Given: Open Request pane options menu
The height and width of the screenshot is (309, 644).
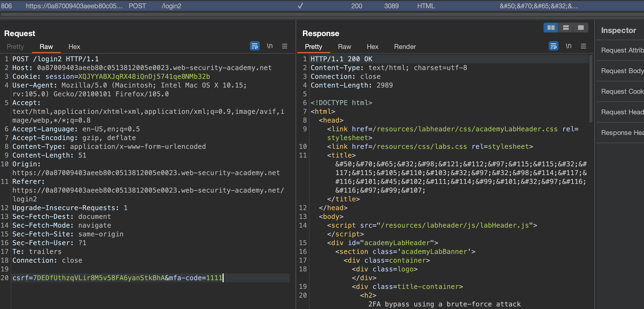Looking at the screenshot, I should (x=285, y=46).
